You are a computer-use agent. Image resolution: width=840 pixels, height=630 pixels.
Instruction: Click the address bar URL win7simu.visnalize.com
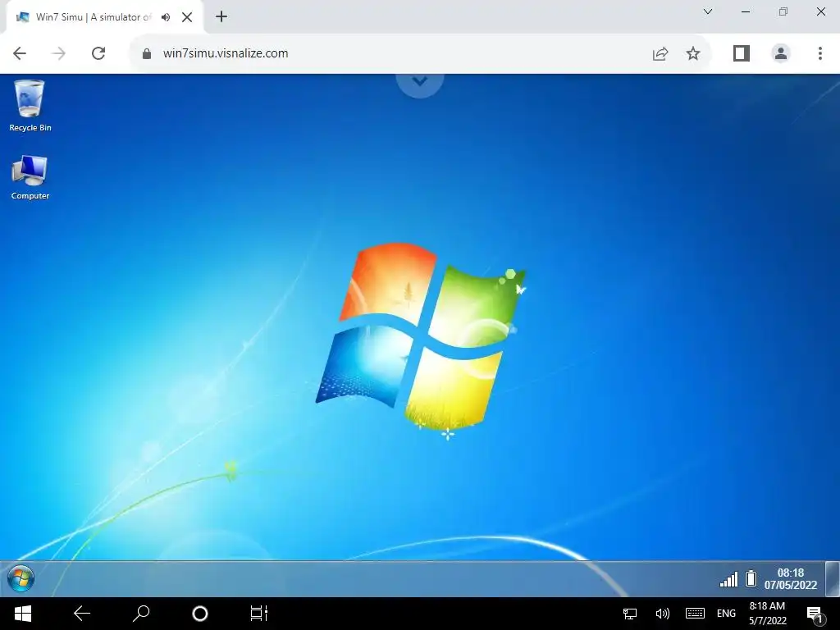click(x=226, y=53)
